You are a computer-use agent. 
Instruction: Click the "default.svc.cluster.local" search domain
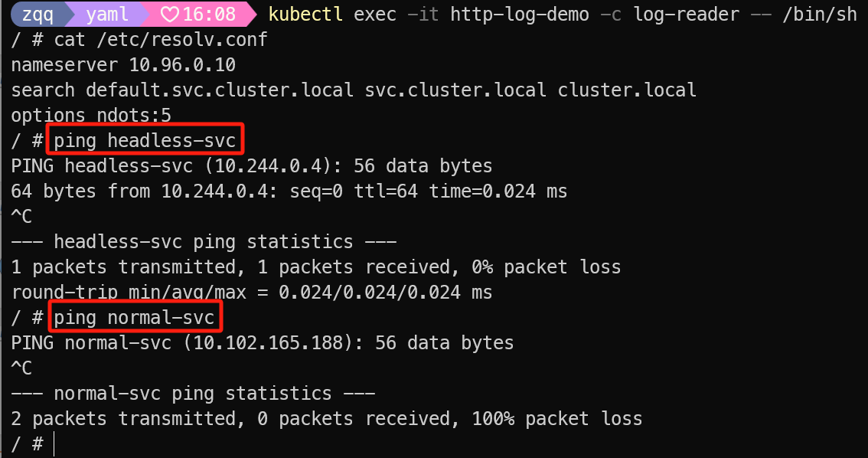219,90
